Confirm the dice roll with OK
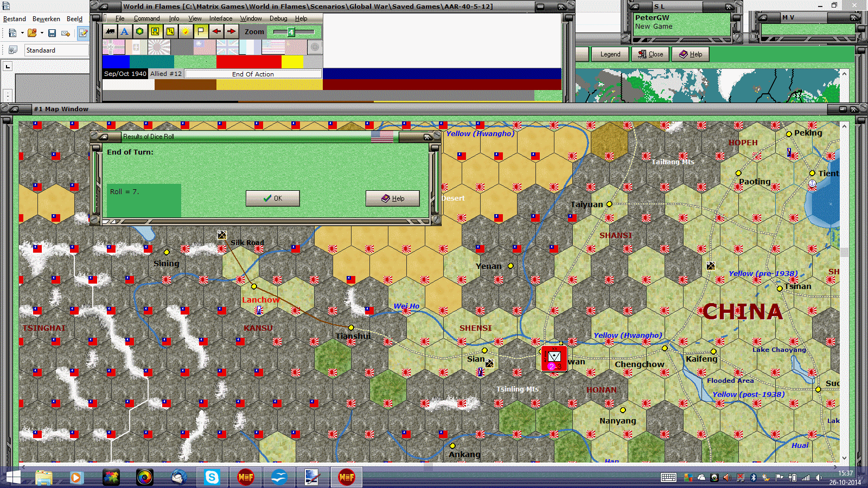 (x=272, y=198)
